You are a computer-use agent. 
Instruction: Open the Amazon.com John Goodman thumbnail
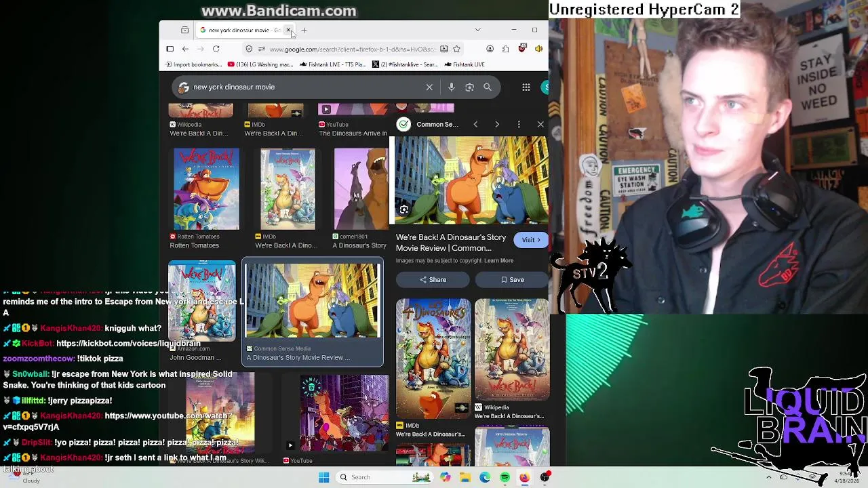click(201, 302)
